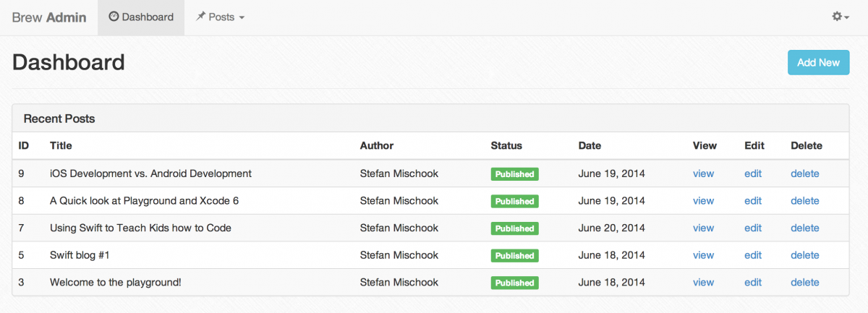Expand the caret beside the gear

tap(846, 17)
